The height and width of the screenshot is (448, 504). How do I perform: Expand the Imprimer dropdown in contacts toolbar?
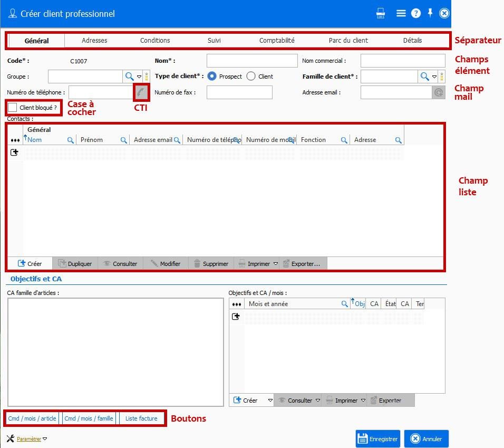276,264
